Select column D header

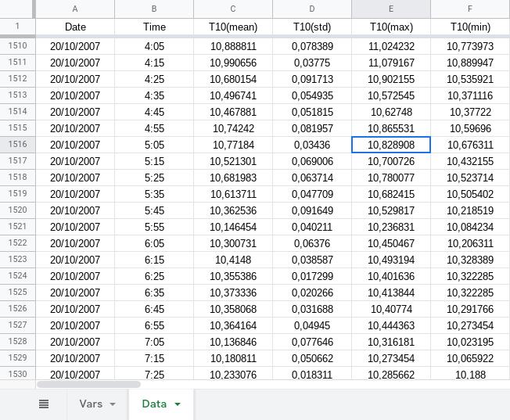pyautogui.click(x=312, y=9)
